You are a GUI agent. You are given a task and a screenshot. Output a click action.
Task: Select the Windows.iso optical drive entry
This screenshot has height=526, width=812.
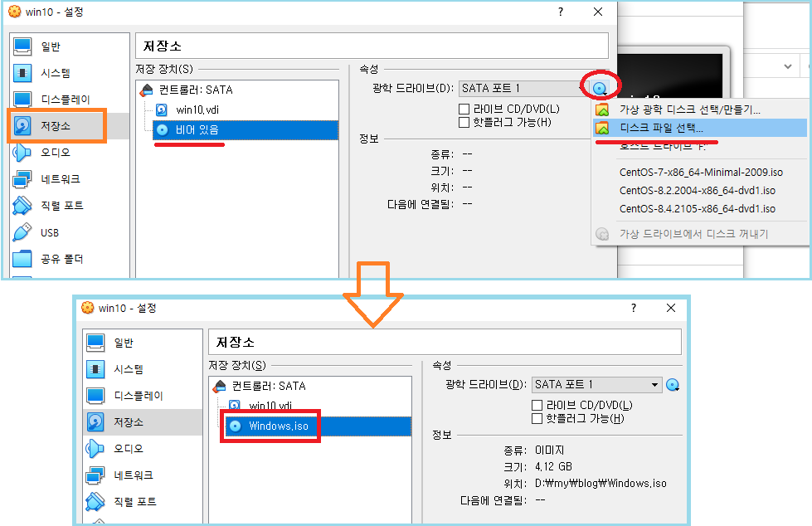(x=318, y=426)
